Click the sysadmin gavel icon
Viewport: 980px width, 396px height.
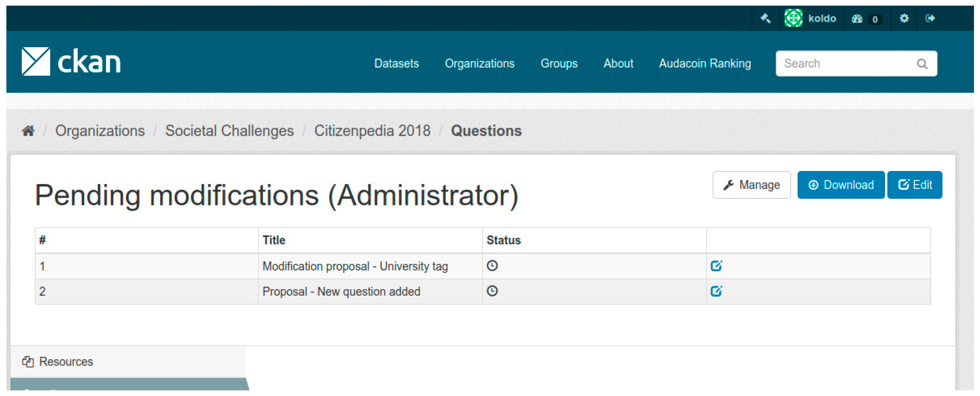pos(765,18)
